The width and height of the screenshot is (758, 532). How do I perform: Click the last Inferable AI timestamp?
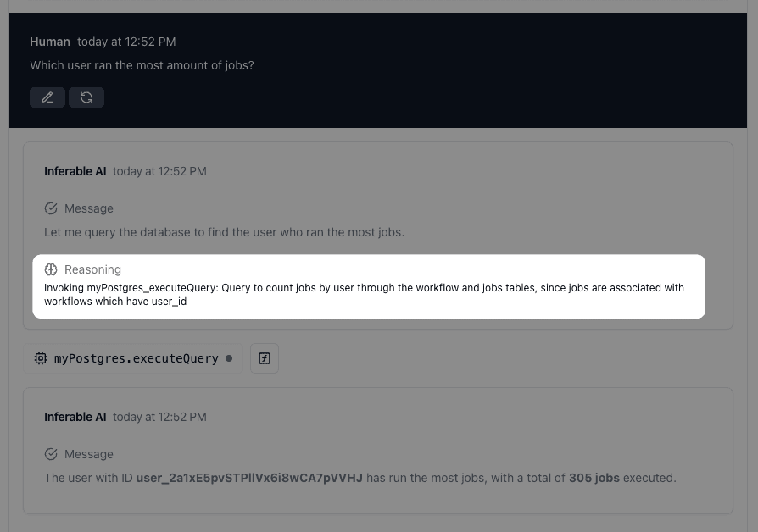pos(159,417)
